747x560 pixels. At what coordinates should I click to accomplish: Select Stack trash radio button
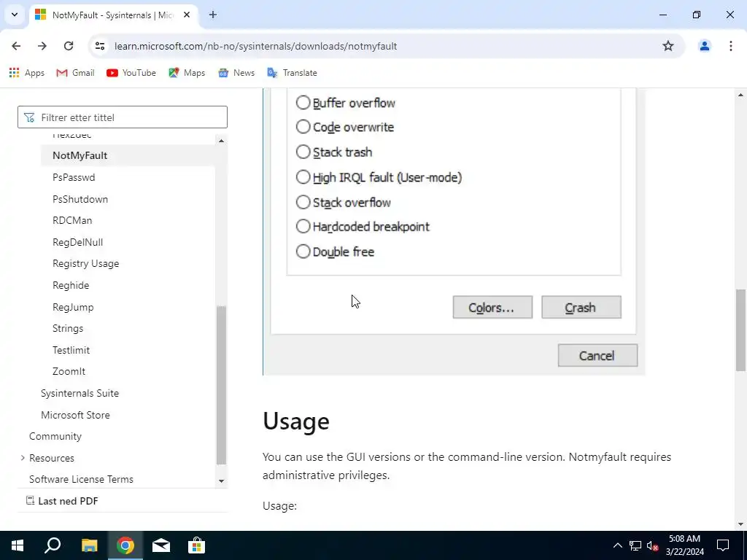pos(303,152)
